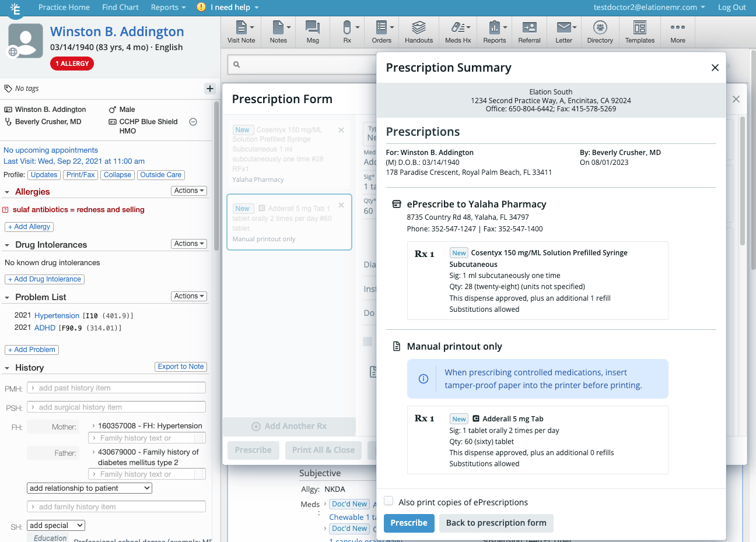
Task: Click the 1 ALLERGY badge
Action: click(x=72, y=64)
